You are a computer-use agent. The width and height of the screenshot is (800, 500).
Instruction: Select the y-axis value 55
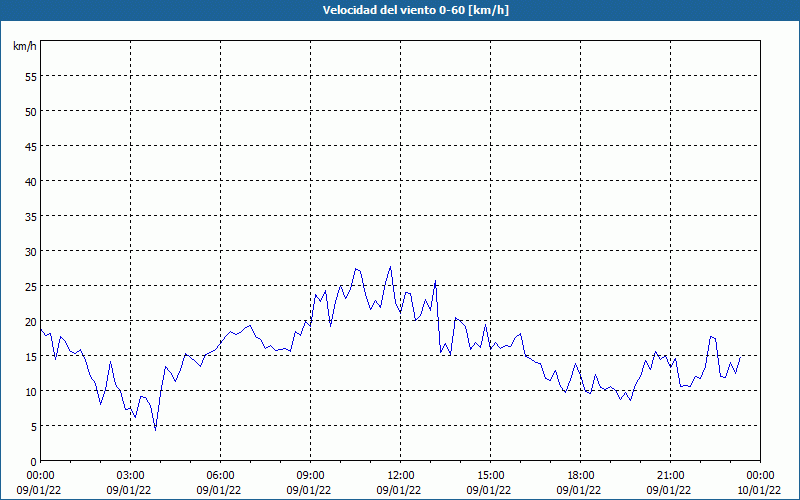point(31,77)
